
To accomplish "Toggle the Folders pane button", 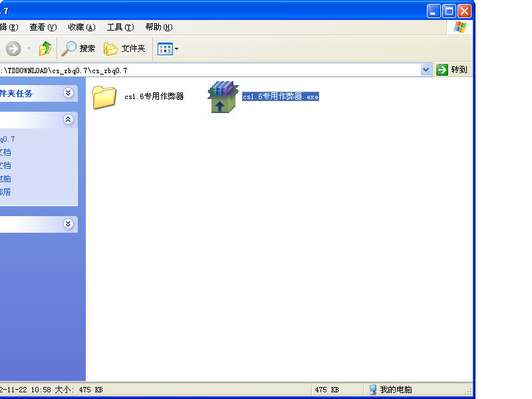I will click(x=124, y=49).
